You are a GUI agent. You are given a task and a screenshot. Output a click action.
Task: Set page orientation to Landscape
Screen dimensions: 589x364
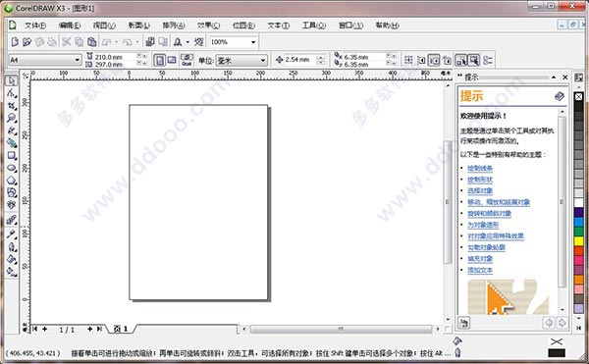pos(171,60)
